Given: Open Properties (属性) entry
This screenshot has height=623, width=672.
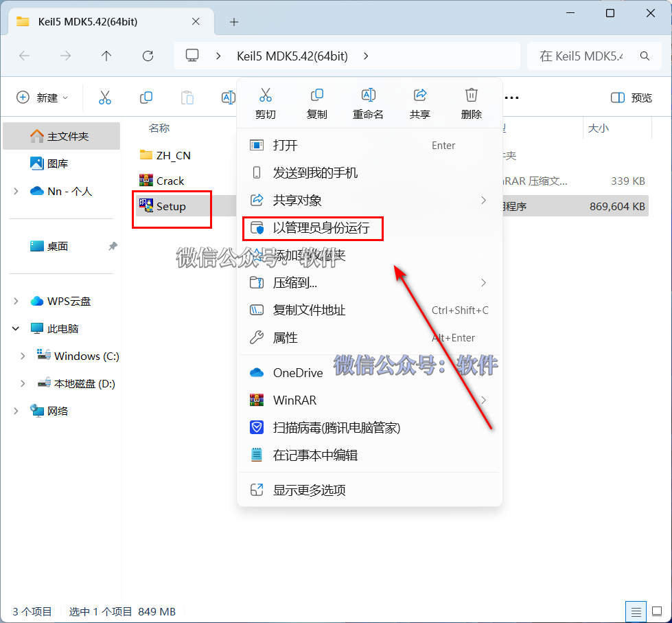Looking at the screenshot, I should [x=369, y=337].
